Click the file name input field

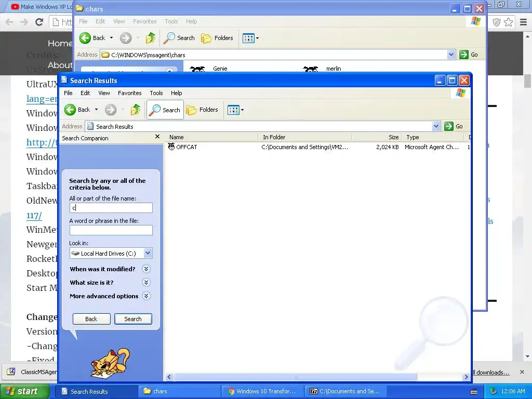click(x=111, y=208)
